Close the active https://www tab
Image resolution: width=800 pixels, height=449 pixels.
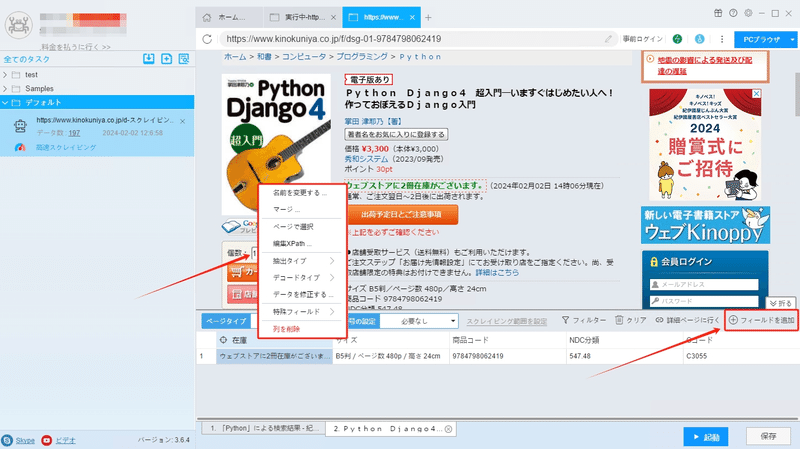(x=412, y=17)
